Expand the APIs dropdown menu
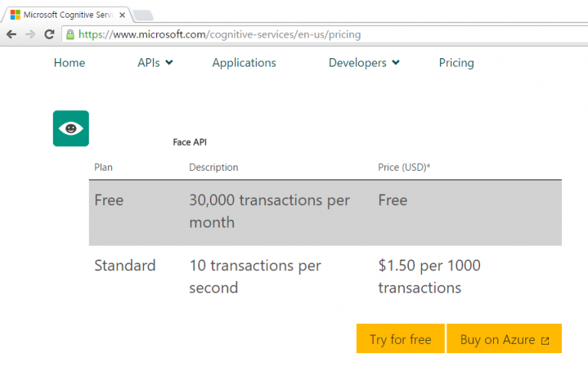The width and height of the screenshot is (588, 376). tap(155, 63)
